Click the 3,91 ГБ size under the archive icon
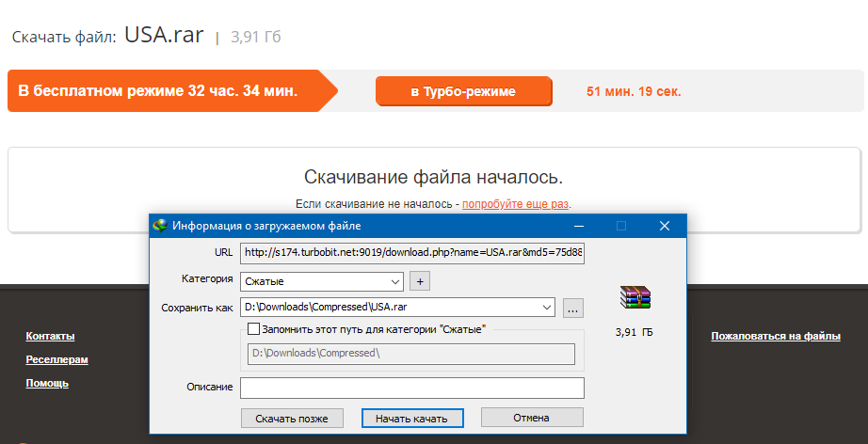The image size is (868, 444). coord(635,332)
